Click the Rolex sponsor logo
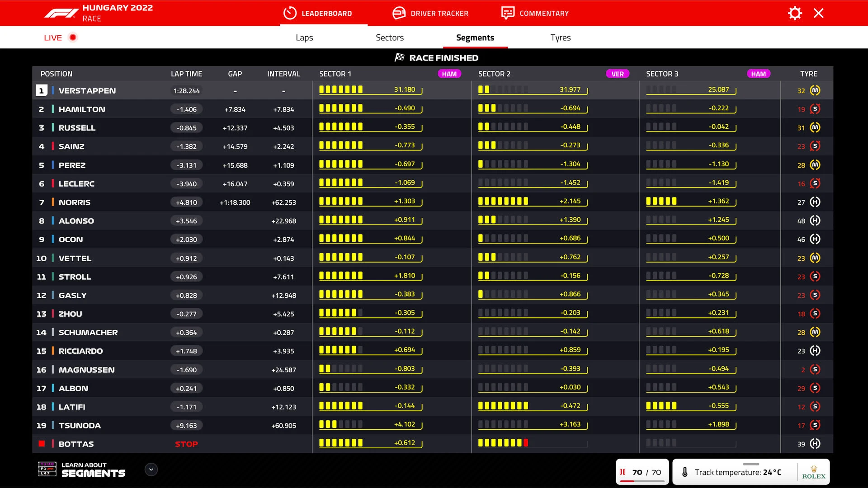The height and width of the screenshot is (488, 868). click(x=813, y=472)
